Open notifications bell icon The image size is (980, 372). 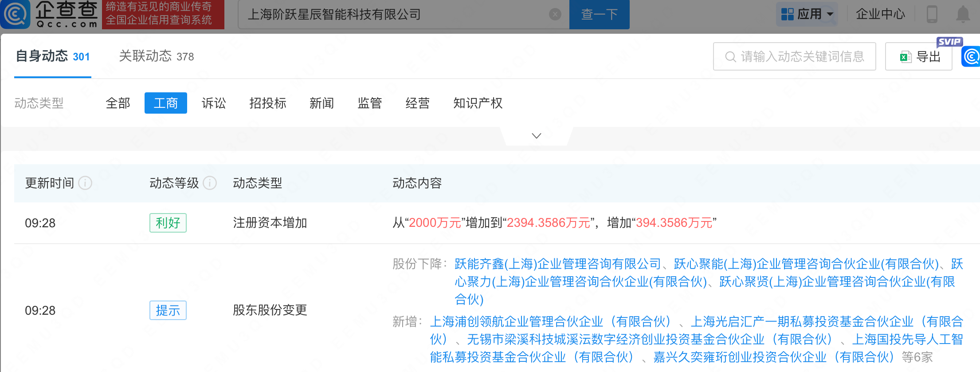(x=963, y=14)
